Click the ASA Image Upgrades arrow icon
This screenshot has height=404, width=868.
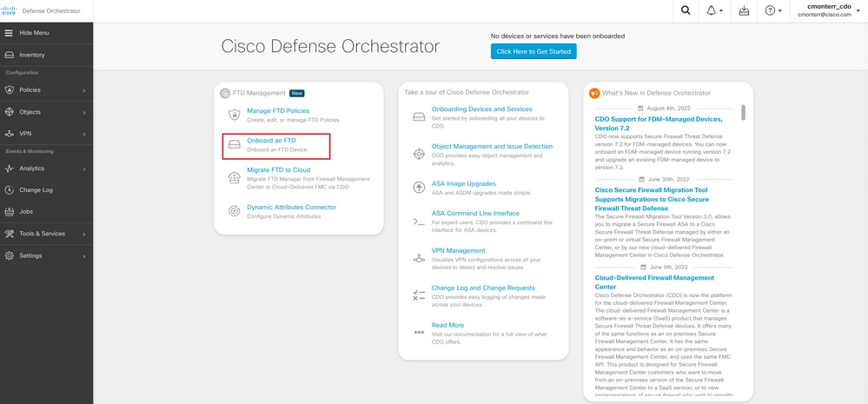[x=419, y=187]
